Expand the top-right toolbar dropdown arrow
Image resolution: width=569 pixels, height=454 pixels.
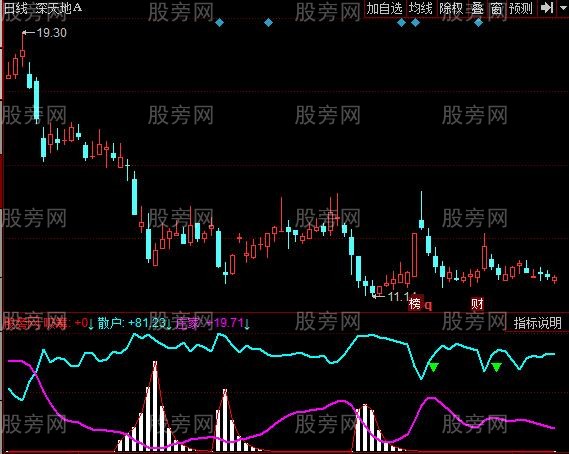pos(562,8)
